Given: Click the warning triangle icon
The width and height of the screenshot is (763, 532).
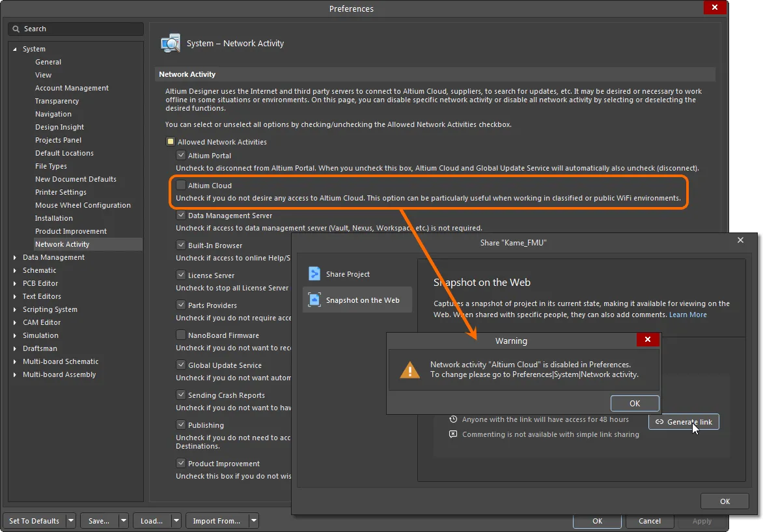Looking at the screenshot, I should 409,370.
